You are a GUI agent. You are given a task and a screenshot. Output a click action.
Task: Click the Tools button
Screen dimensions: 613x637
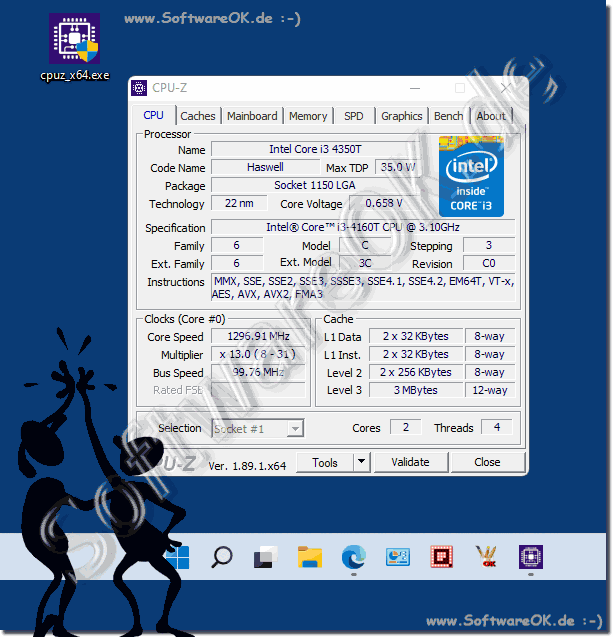coord(325,462)
